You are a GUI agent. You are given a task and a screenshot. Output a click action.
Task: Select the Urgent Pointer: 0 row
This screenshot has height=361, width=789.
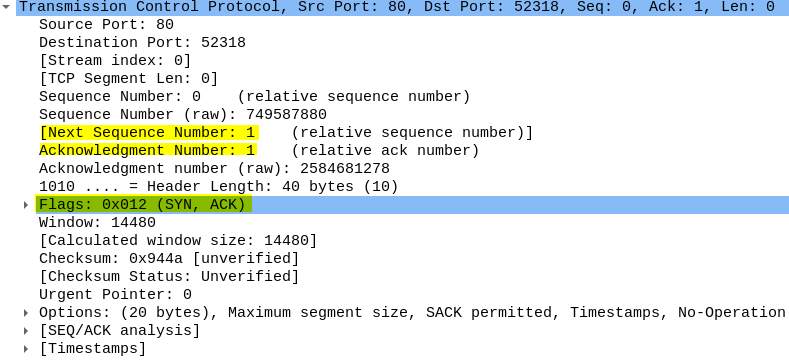[115, 295]
